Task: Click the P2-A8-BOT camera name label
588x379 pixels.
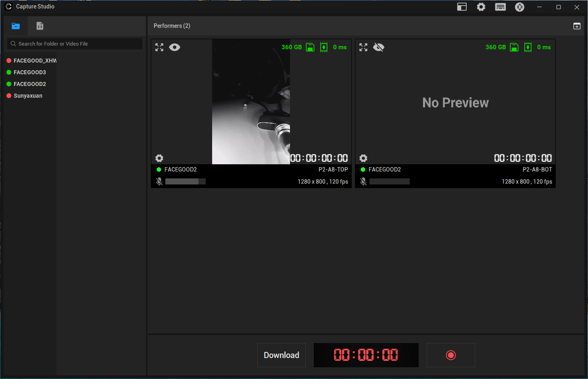Action: [x=537, y=170]
